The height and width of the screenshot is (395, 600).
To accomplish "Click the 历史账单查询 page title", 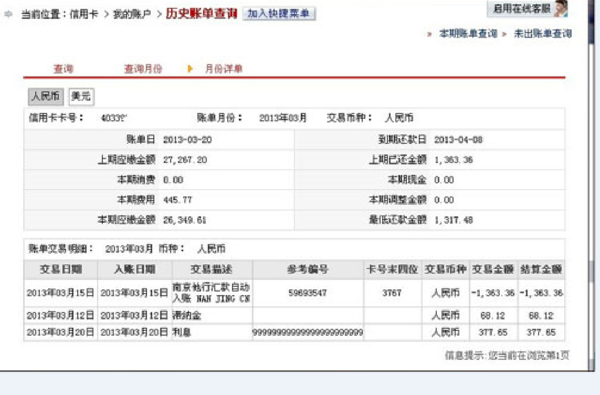I will click(x=202, y=14).
